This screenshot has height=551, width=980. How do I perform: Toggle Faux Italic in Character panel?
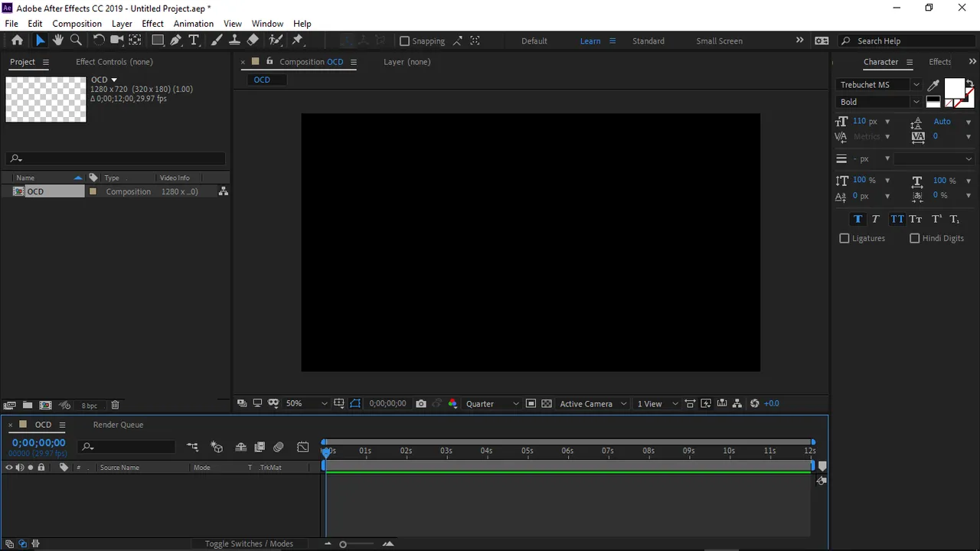coord(876,219)
